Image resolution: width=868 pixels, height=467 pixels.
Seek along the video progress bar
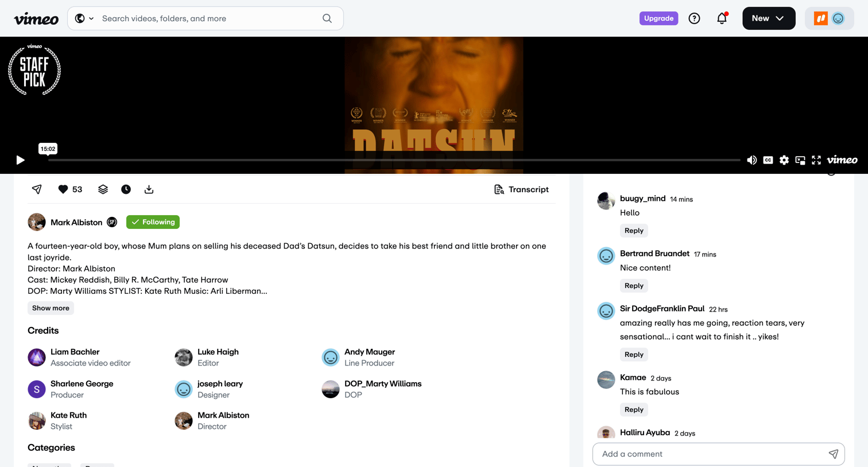394,160
